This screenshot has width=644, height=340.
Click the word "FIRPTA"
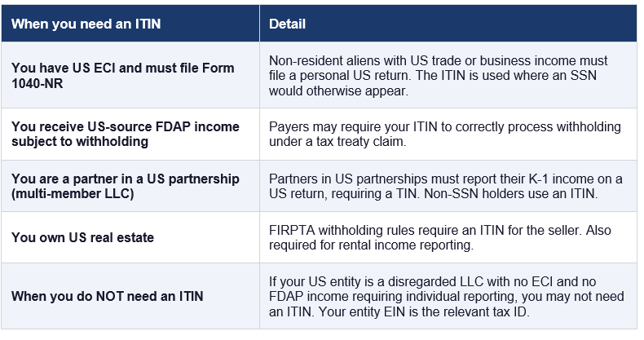coord(291,231)
